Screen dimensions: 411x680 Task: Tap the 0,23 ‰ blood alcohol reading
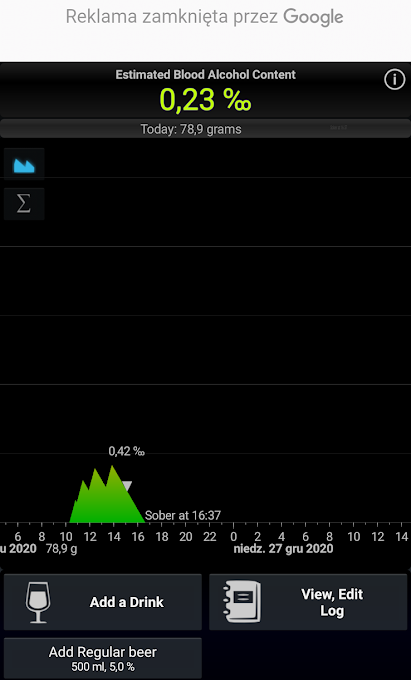(x=206, y=100)
